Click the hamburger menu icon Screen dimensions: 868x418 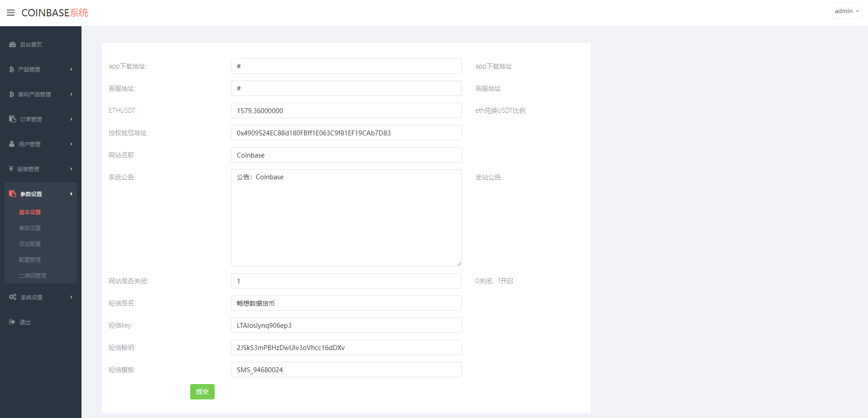11,13
